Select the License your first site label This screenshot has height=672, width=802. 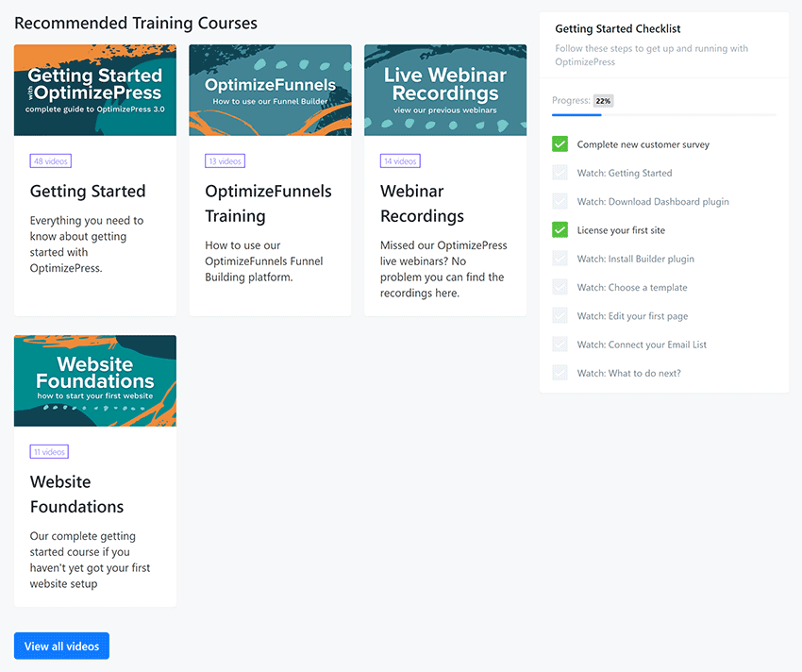[x=621, y=230]
